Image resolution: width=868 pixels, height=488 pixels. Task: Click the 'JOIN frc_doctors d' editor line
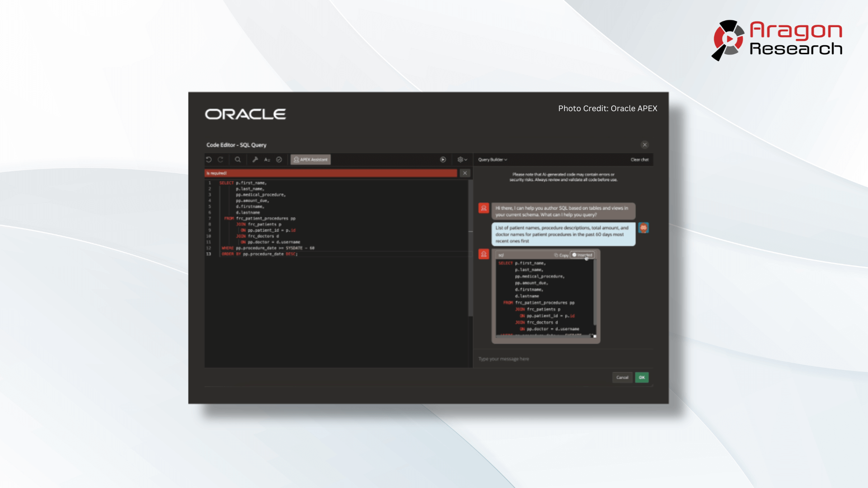coord(257,236)
